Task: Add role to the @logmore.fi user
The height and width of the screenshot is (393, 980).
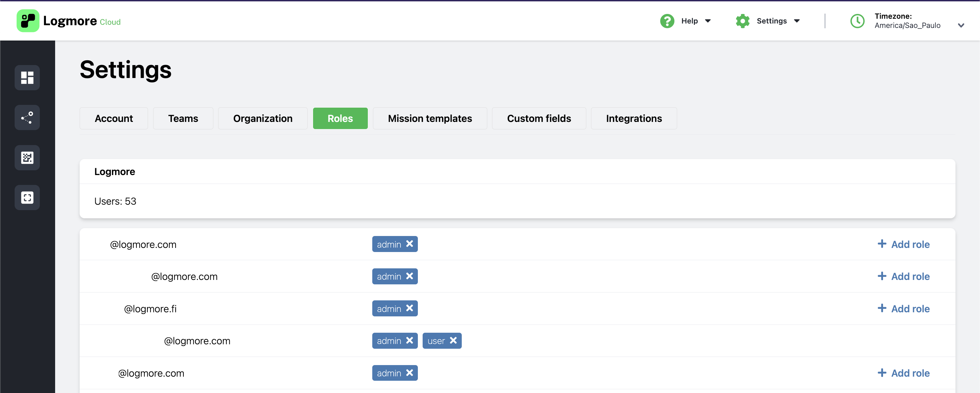Action: pos(903,309)
